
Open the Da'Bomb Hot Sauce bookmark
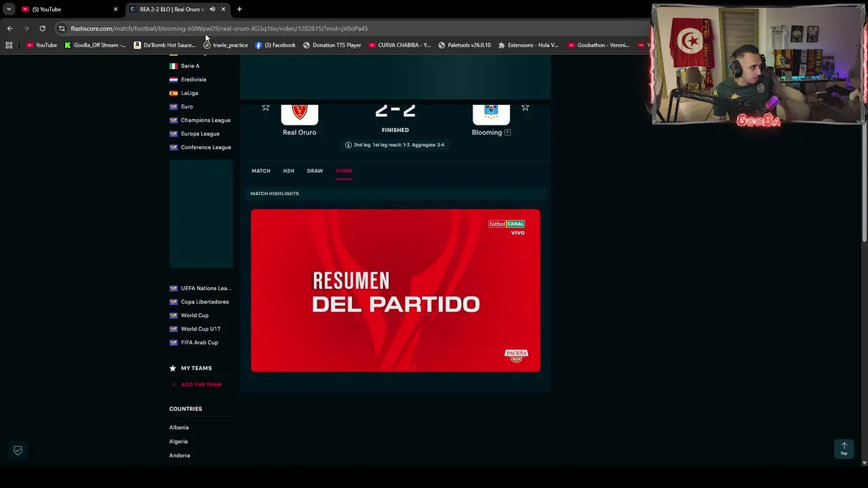click(x=165, y=45)
